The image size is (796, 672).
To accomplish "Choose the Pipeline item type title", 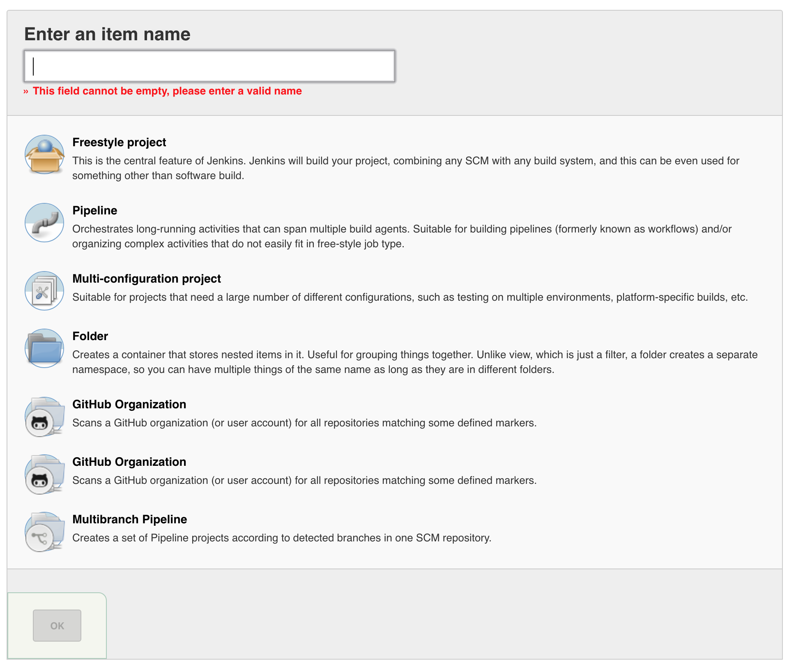I will (x=95, y=210).
